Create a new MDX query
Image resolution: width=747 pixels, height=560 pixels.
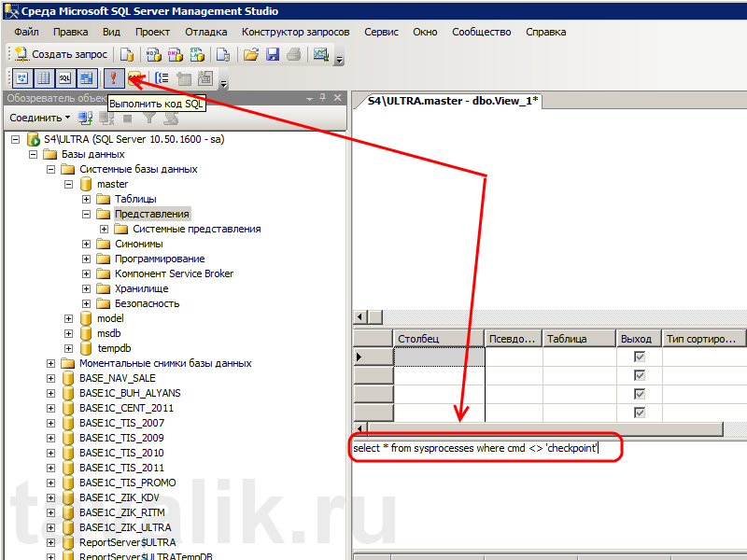pos(153,54)
